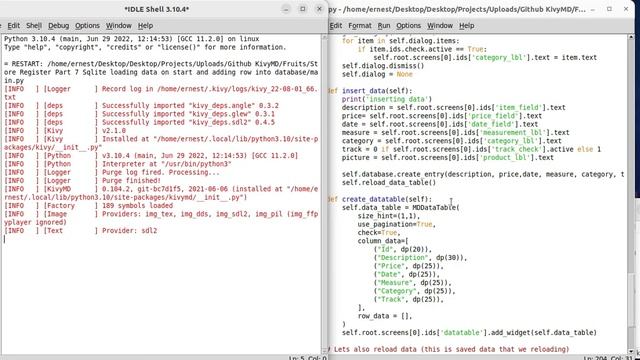Open Edit menu in editor window

[336, 25]
